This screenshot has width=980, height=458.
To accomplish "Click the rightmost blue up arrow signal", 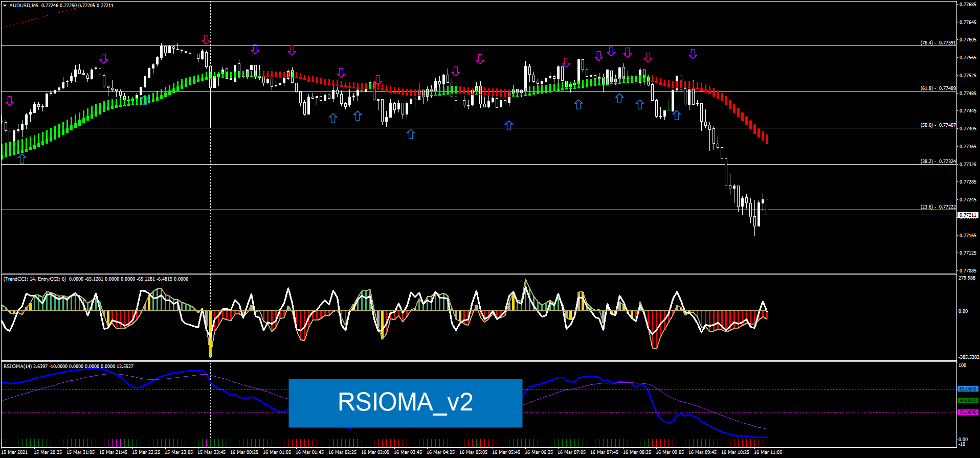I will (x=677, y=115).
